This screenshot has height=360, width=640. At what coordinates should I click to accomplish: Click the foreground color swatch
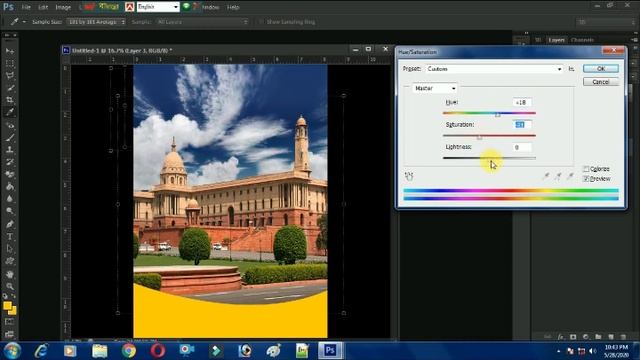pyautogui.click(x=7, y=306)
